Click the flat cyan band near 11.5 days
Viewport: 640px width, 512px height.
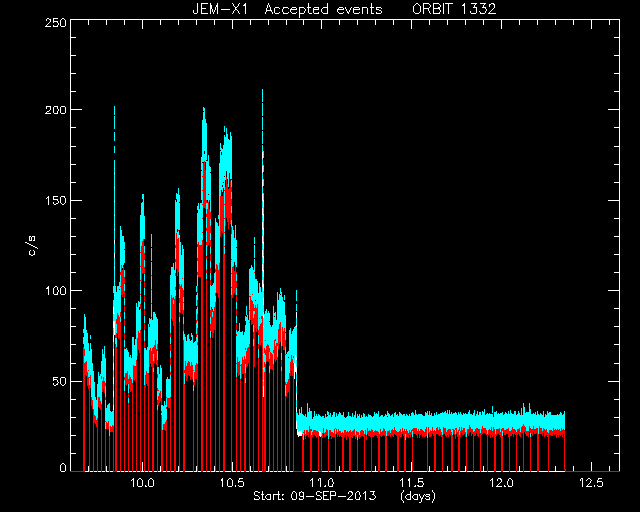[412, 421]
